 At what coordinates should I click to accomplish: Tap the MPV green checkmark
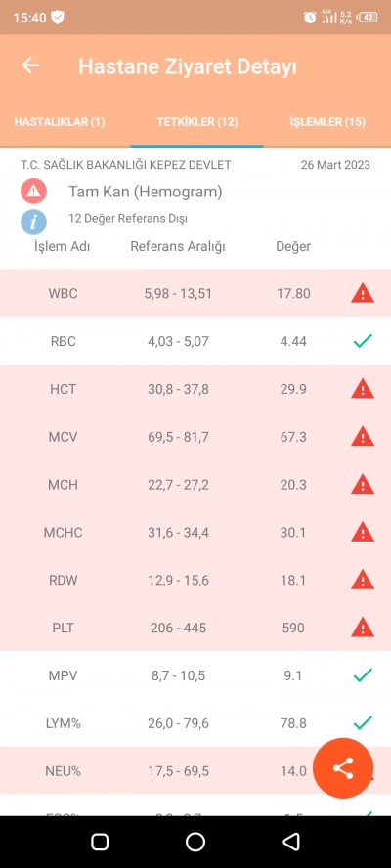363,675
